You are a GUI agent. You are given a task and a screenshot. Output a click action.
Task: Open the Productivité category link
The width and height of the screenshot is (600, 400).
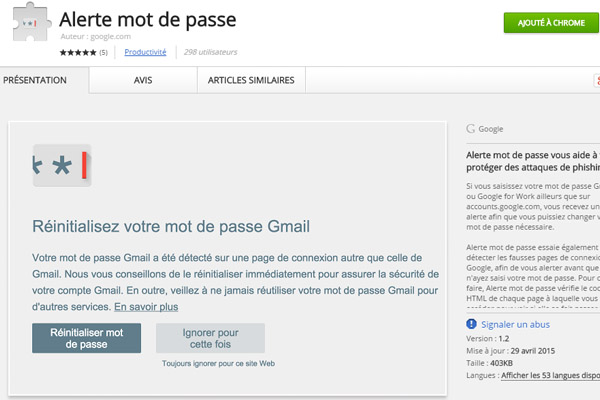[x=145, y=52]
